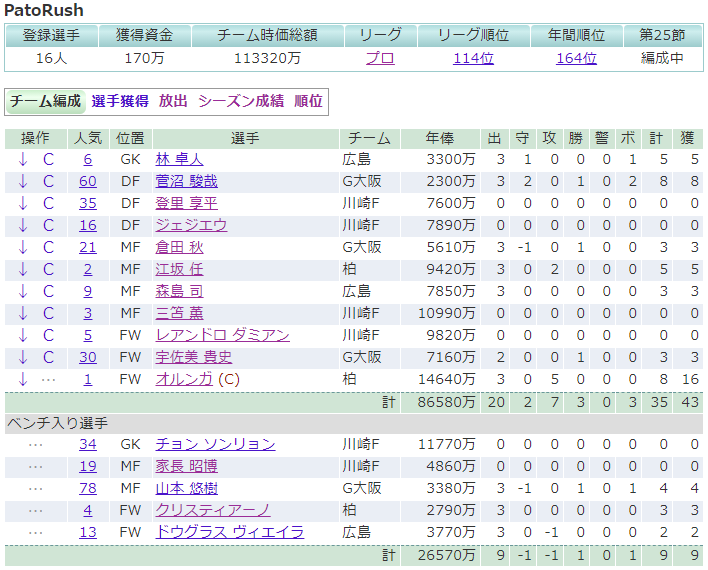
Task: Open the 選手獲得 tab
Action: point(120,101)
